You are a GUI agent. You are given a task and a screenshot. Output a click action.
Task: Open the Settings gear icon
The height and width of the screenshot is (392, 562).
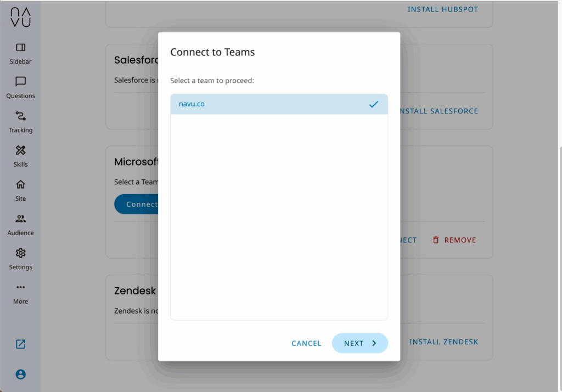coord(20,253)
